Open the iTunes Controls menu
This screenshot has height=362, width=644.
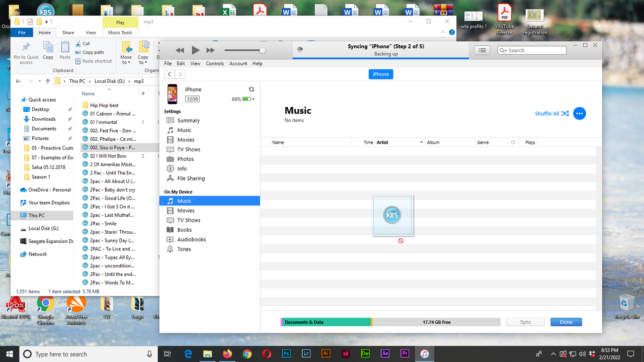215,64
